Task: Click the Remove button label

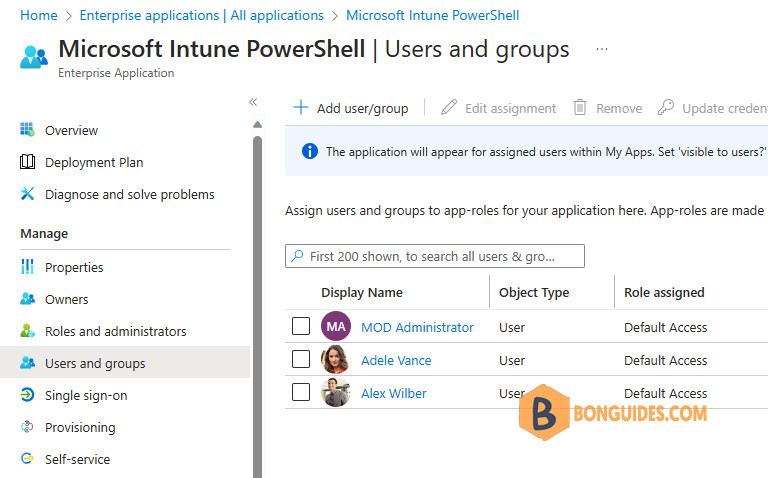Action: (619, 108)
